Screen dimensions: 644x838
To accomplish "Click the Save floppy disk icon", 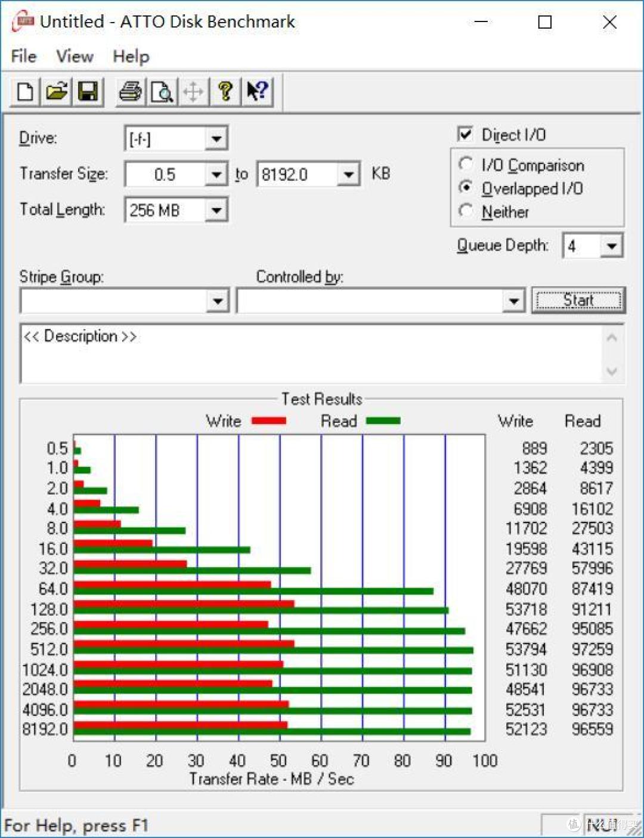I will tap(88, 92).
